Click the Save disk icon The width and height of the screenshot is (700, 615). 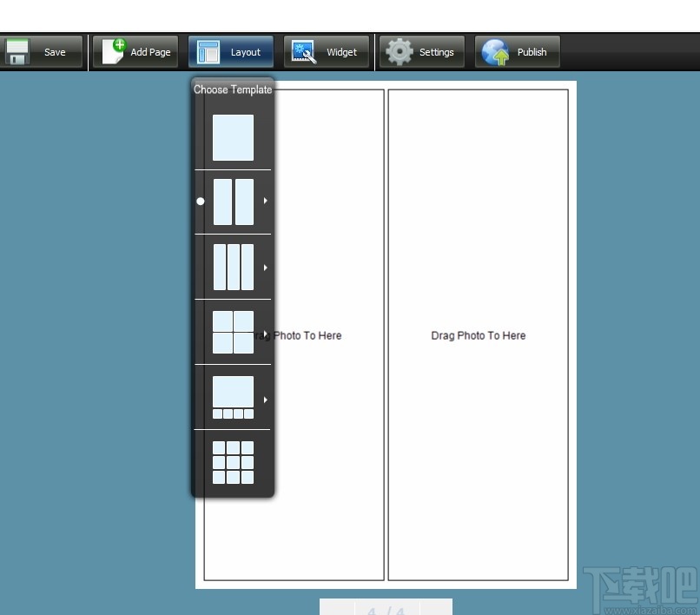click(x=19, y=51)
